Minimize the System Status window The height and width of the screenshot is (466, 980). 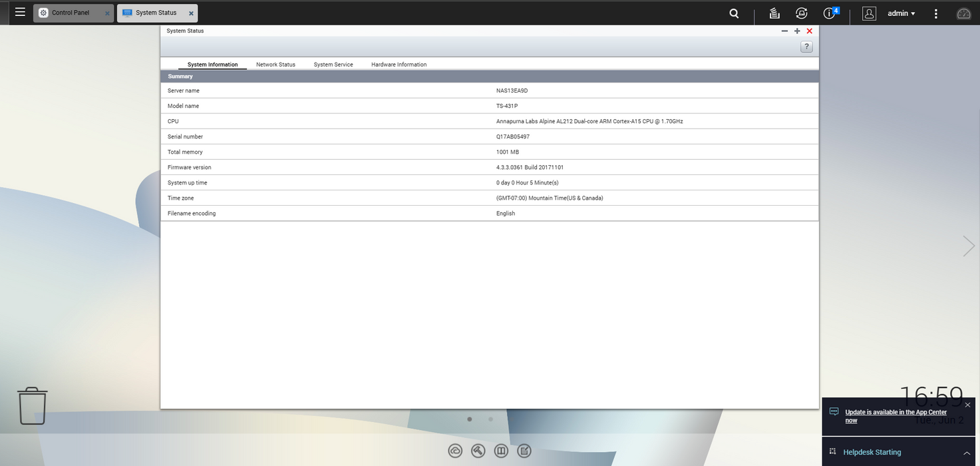[784, 31]
